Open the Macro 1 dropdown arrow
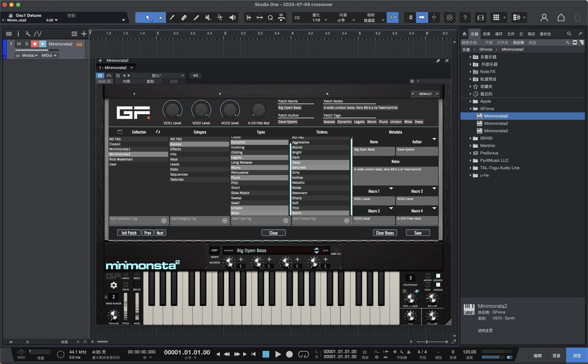Viewport: 588px width, 364px height. click(x=391, y=189)
